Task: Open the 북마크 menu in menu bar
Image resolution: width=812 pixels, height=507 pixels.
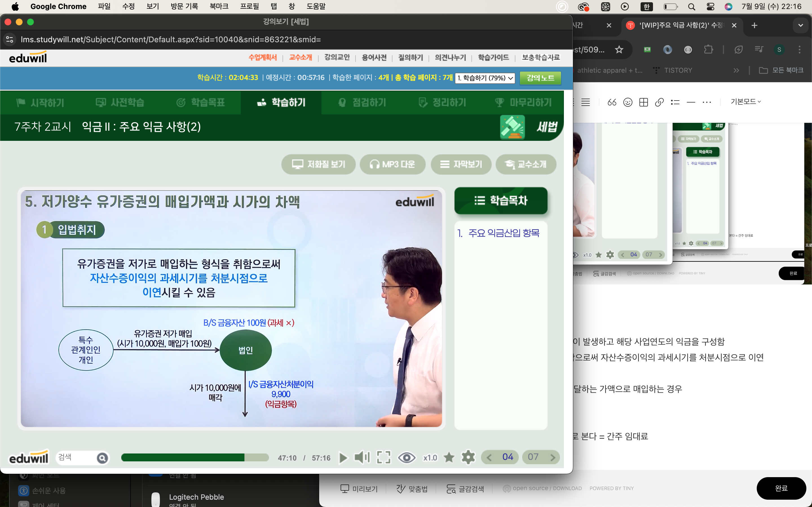Action: (219, 6)
